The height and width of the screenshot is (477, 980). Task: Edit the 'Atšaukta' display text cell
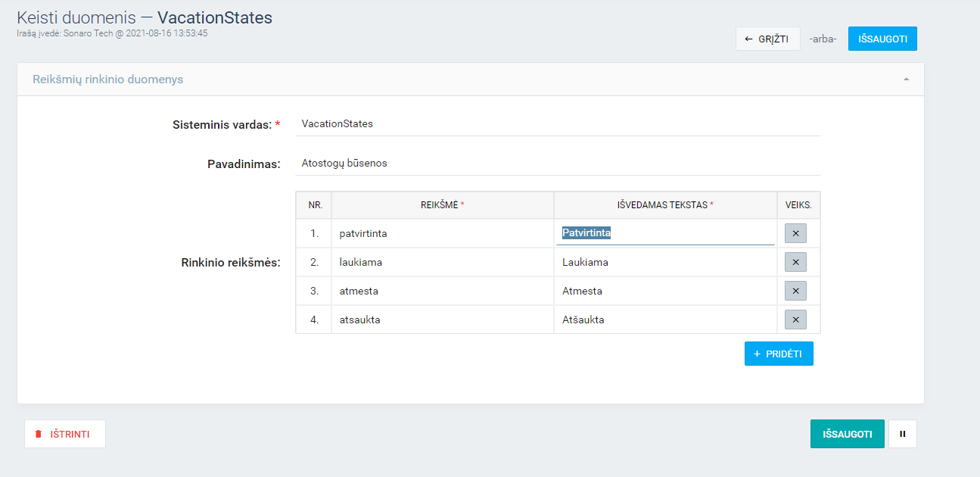[664, 320]
